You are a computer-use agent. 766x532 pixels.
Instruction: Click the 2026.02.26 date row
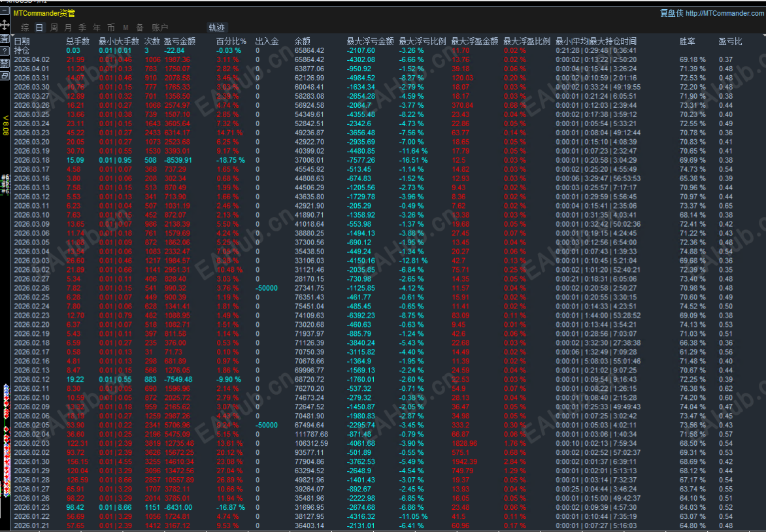coord(32,288)
